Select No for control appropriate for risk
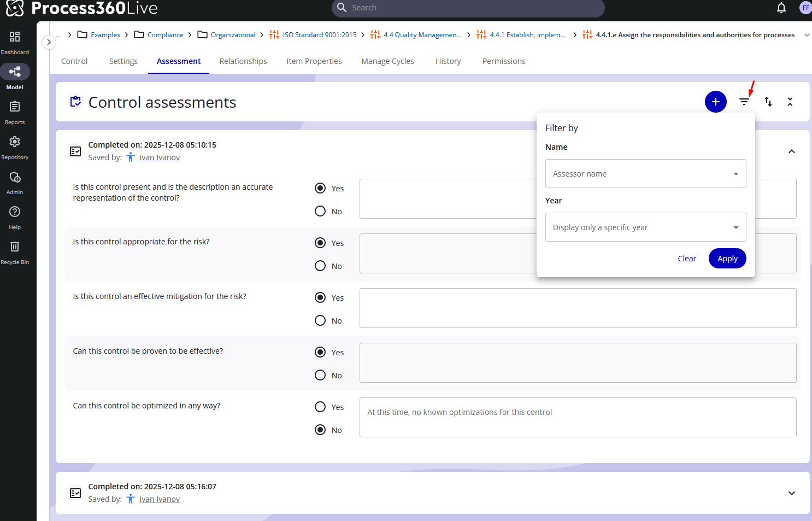Screen dimensions: 812x521 pyautogui.click(x=320, y=266)
